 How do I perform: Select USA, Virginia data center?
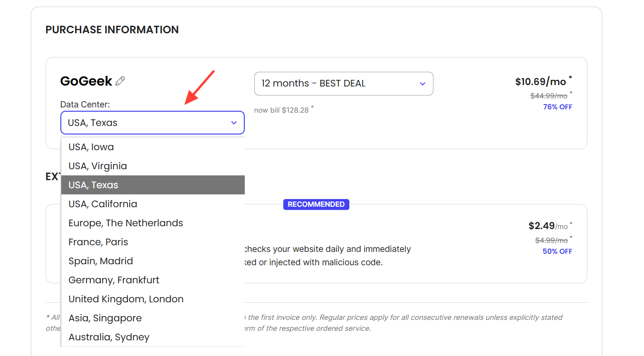coord(153,166)
